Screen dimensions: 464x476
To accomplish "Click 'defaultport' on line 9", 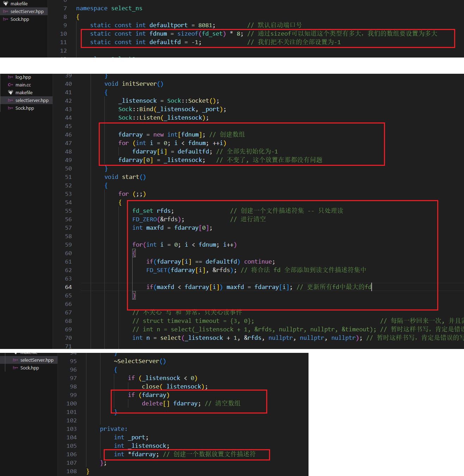I will tap(169, 25).
